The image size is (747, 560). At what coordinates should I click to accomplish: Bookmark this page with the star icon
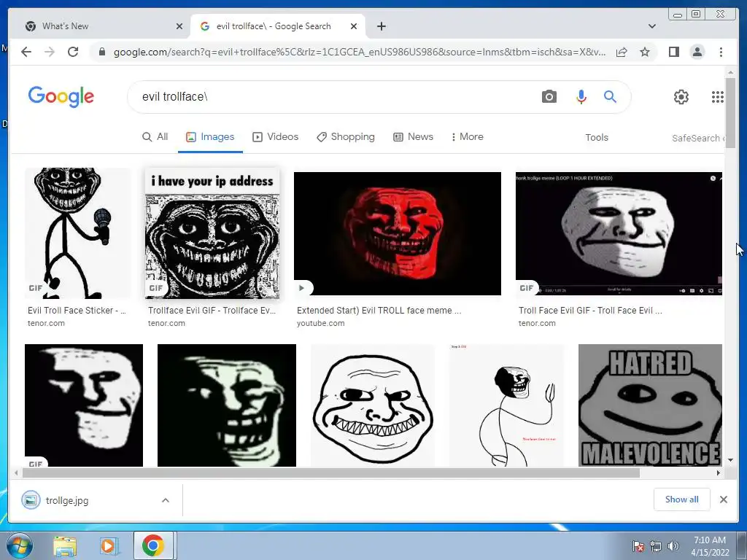(x=645, y=52)
